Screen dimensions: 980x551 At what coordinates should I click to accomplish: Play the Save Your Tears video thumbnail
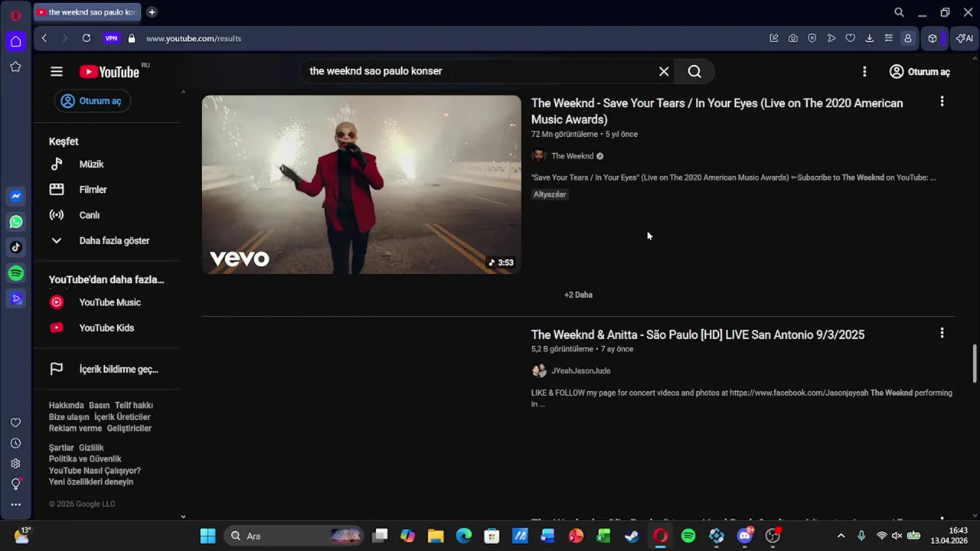(x=361, y=184)
